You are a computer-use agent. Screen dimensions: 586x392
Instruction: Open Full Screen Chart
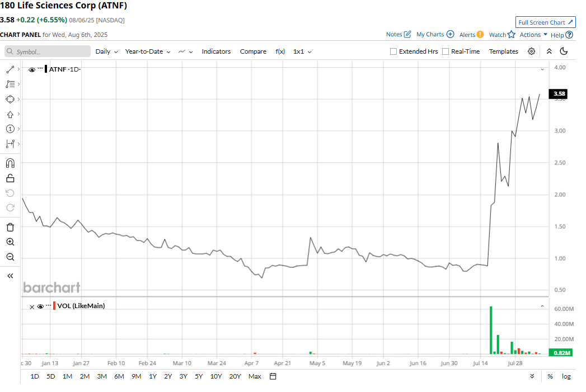[545, 22]
